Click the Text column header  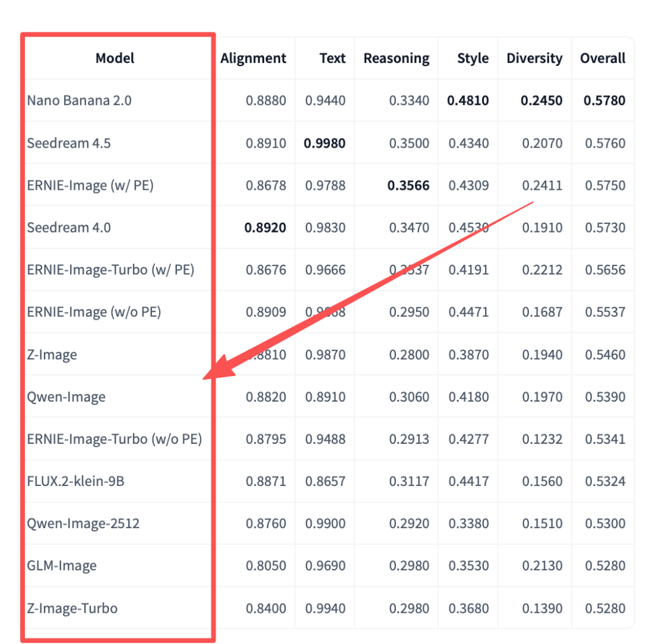[x=332, y=58]
